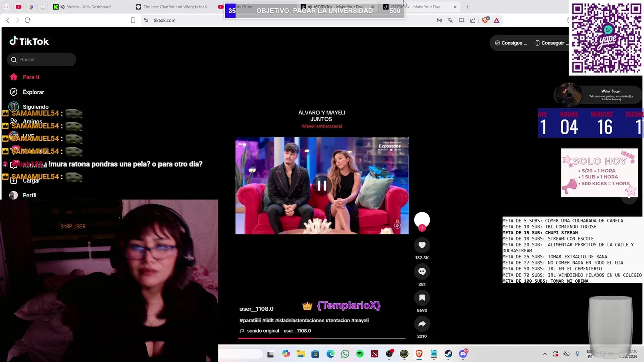
Task: Click the Consigue button in TikTok header
Action: (511, 43)
